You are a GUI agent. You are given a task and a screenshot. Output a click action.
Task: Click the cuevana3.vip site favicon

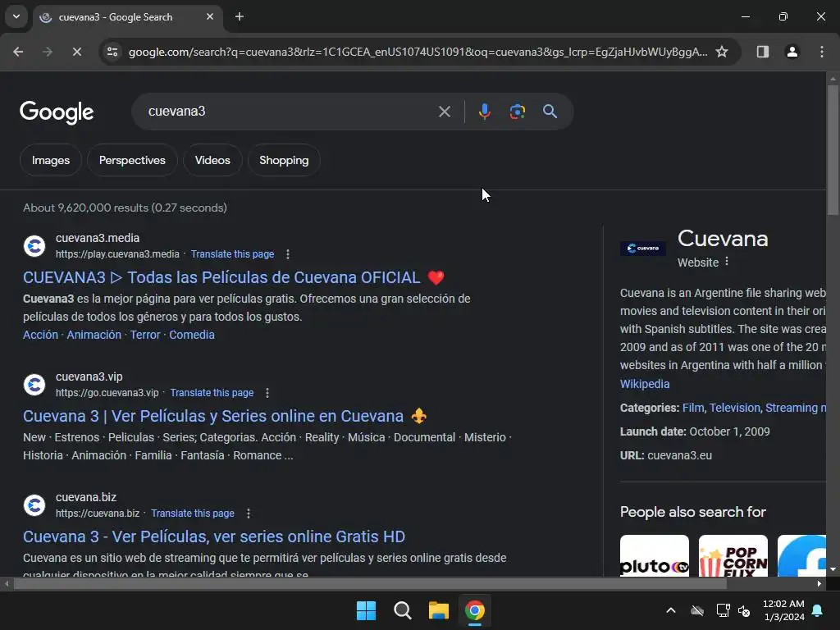pyautogui.click(x=34, y=385)
